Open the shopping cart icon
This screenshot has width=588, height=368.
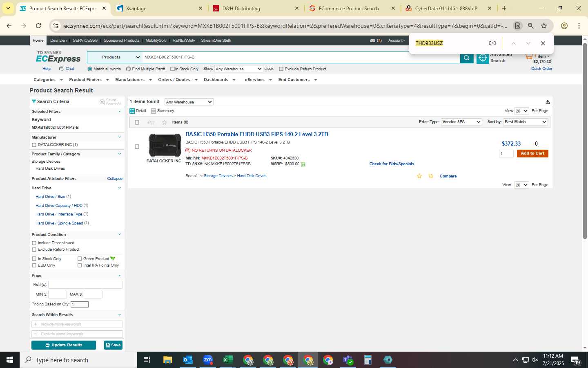(x=529, y=56)
